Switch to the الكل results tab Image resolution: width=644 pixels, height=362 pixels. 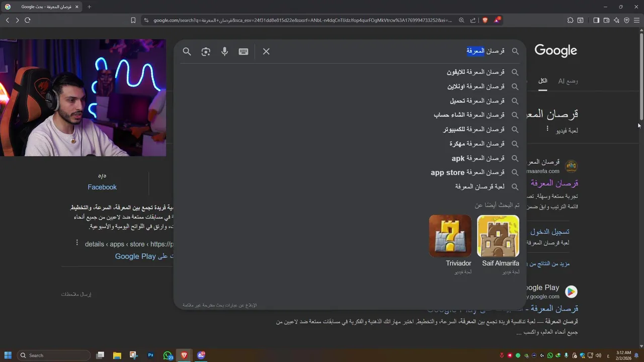click(x=543, y=81)
